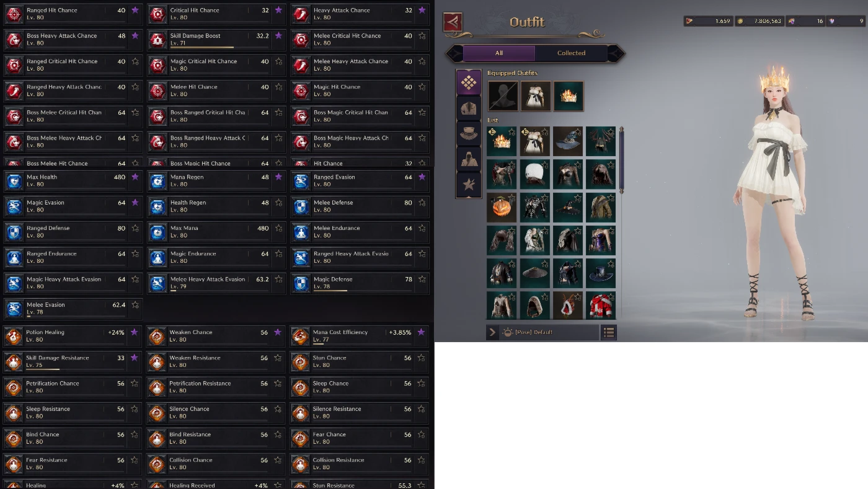Screen dimensions: 868x489
Task: Switch to the Collected tab
Action: click(571, 53)
